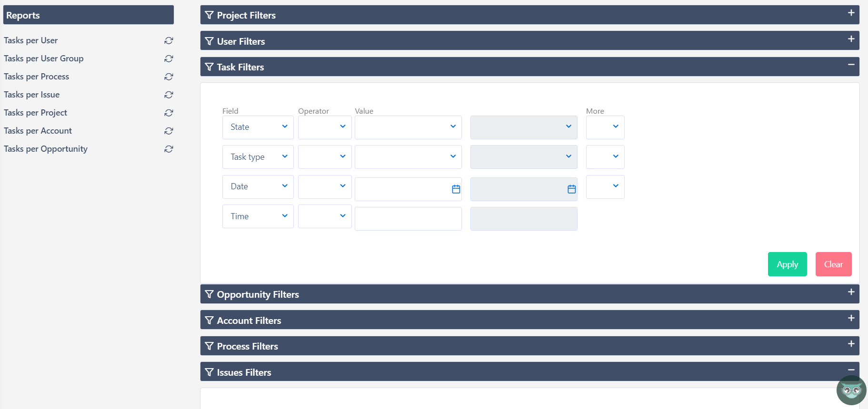Open the Date field dropdown
Screen dimensions: 868x409
tap(258, 187)
